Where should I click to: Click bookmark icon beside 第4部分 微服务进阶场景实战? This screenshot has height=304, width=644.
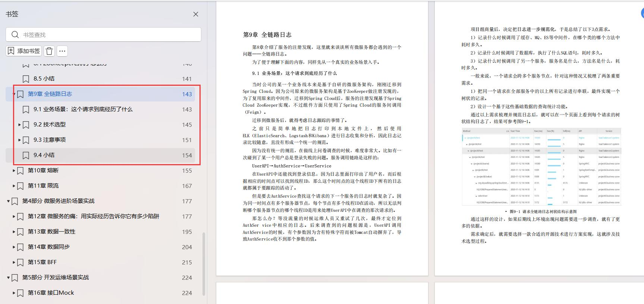15,201
